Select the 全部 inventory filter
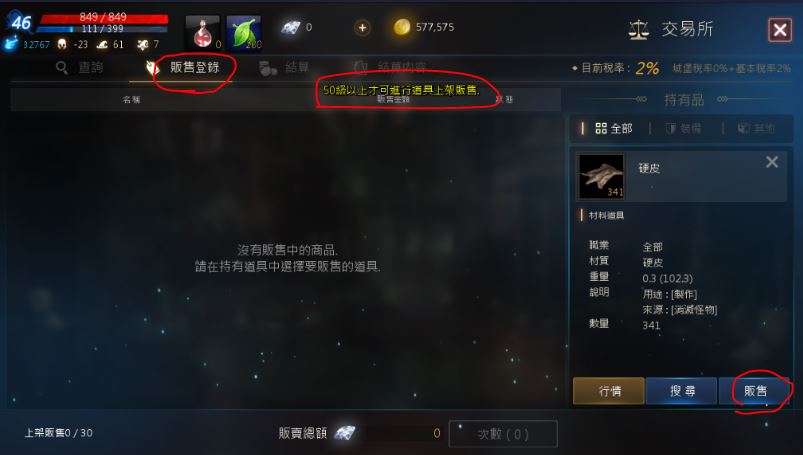This screenshot has width=803, height=455. click(x=614, y=128)
